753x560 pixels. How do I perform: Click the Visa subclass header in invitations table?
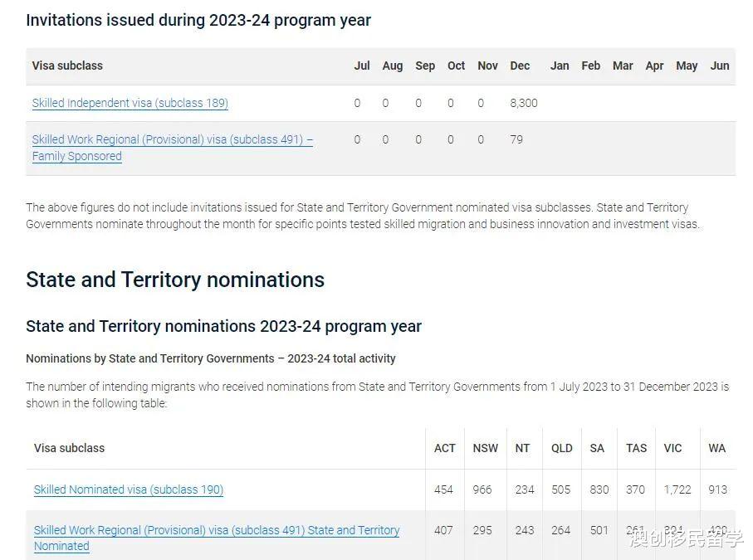coord(67,66)
